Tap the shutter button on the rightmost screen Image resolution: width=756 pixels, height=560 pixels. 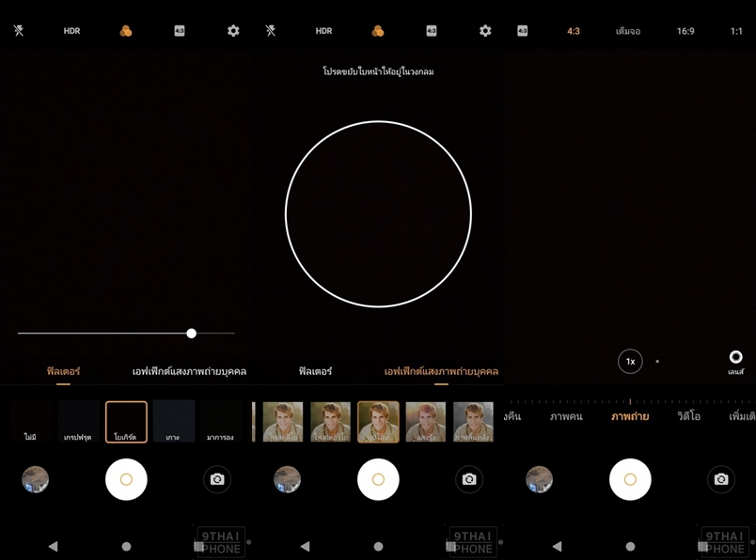click(x=630, y=479)
